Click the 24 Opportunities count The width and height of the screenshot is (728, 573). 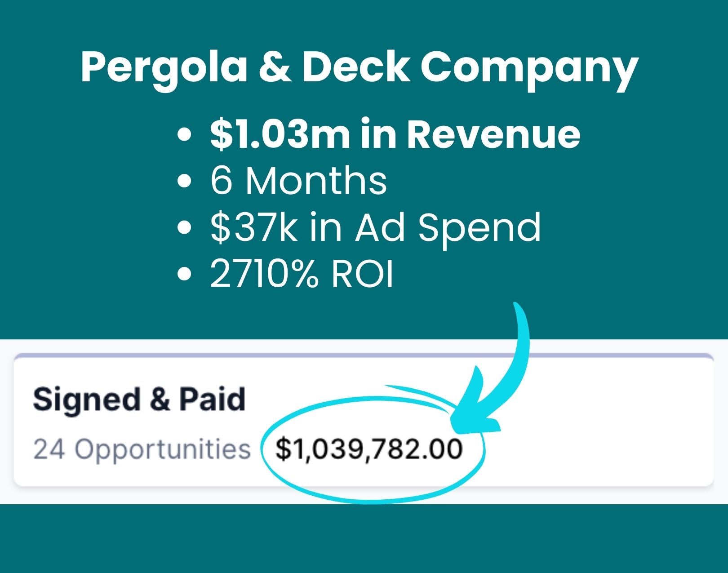coord(142,449)
